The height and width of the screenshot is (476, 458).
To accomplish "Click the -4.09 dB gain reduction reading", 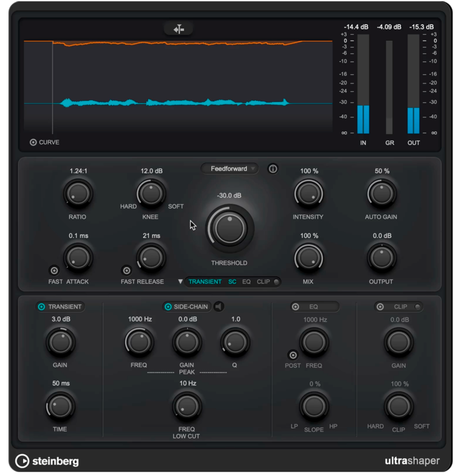I will pyautogui.click(x=389, y=27).
